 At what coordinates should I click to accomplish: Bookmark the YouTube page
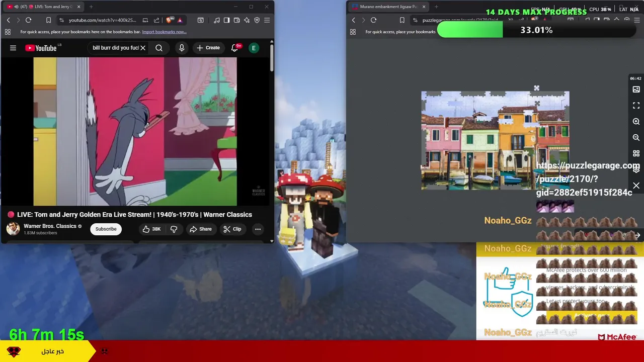click(48, 20)
